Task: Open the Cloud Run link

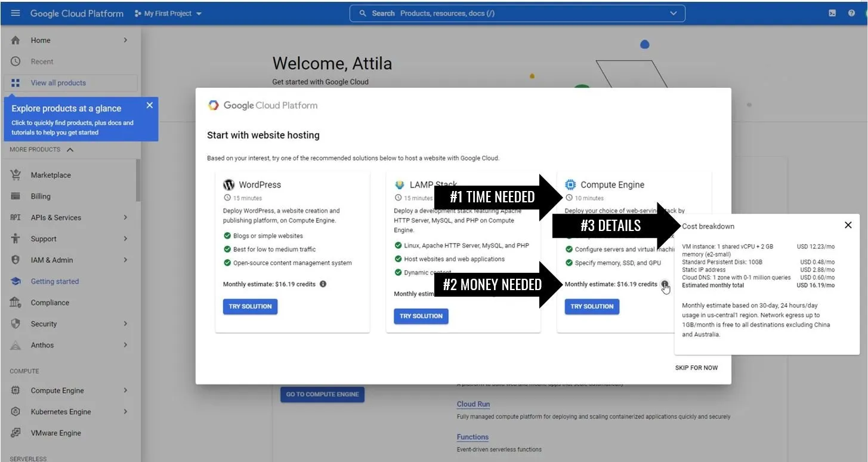Action: (x=473, y=404)
